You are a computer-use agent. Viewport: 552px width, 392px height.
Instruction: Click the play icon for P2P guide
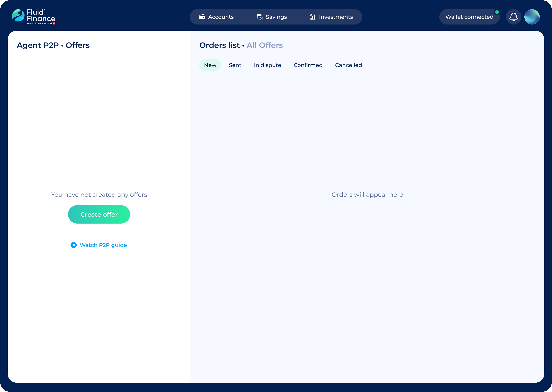(x=73, y=245)
